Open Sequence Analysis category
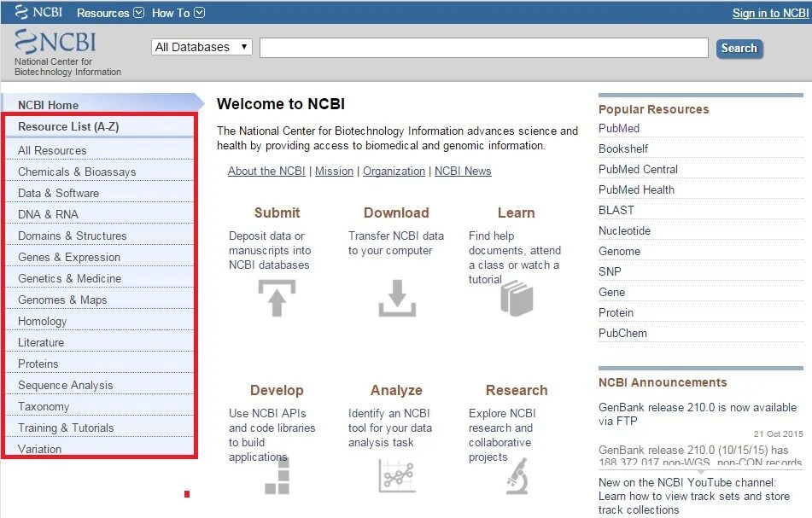812x518 pixels. (x=66, y=385)
